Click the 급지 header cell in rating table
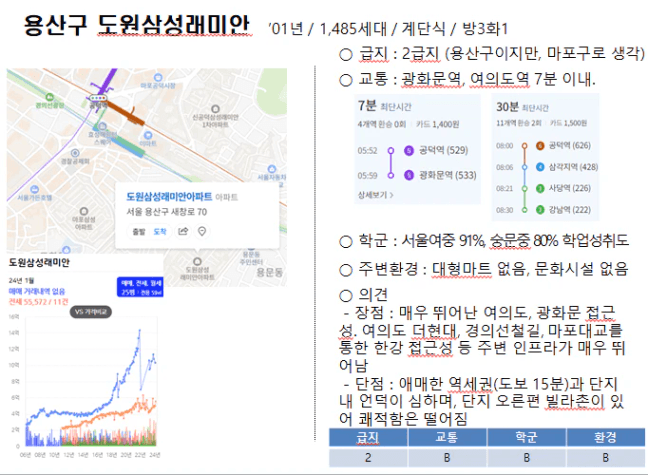This screenshot has height=475, width=648. (368, 437)
